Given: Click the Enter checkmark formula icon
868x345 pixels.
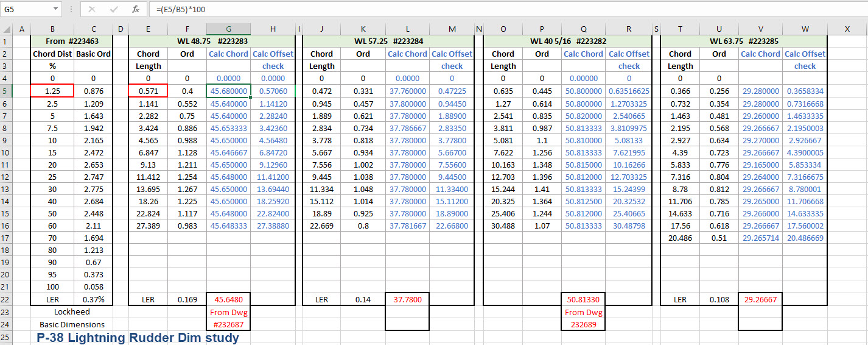Looking at the screenshot, I should coord(114,10).
